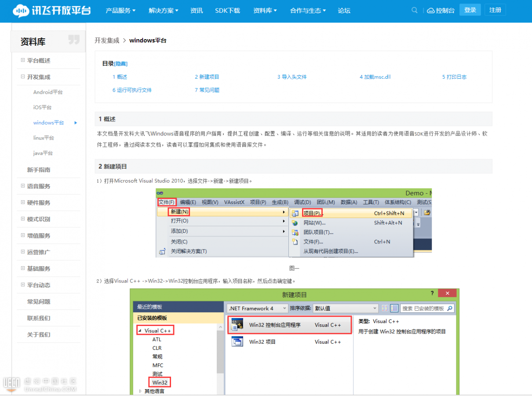Open the 解决方案 dropdown menu
The width and height of the screenshot is (532, 396).
tap(164, 11)
